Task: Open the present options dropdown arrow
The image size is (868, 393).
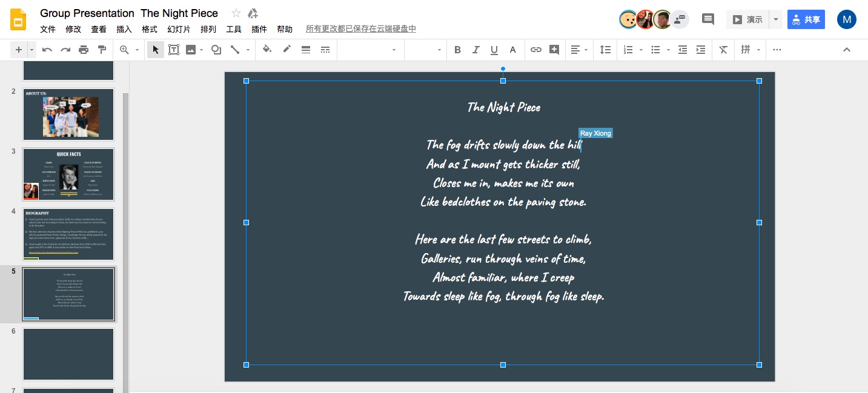Action: click(x=776, y=19)
